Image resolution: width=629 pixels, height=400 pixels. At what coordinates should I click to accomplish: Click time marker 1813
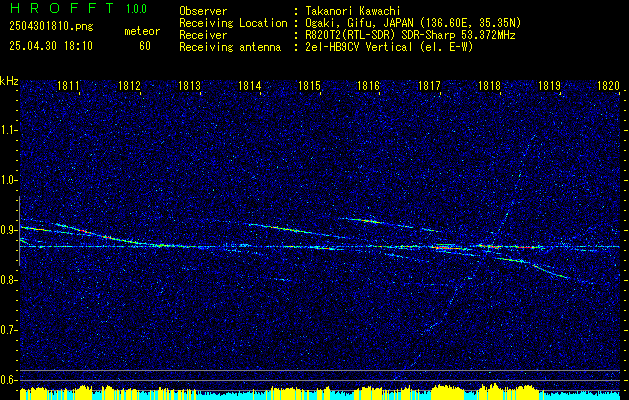[189, 85]
